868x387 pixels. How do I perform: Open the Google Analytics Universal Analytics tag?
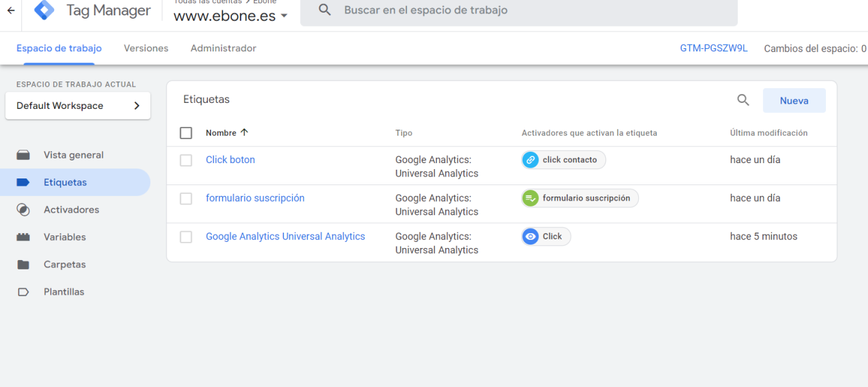click(x=285, y=237)
